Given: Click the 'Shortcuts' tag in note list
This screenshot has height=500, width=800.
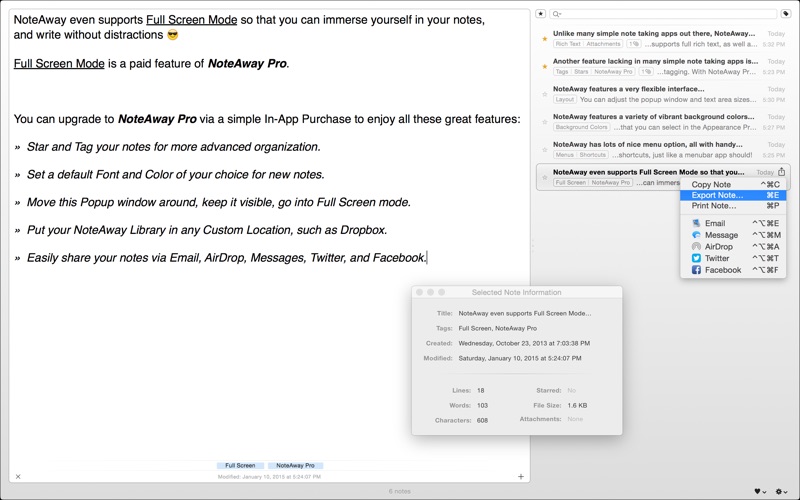Looking at the screenshot, I should (592, 155).
